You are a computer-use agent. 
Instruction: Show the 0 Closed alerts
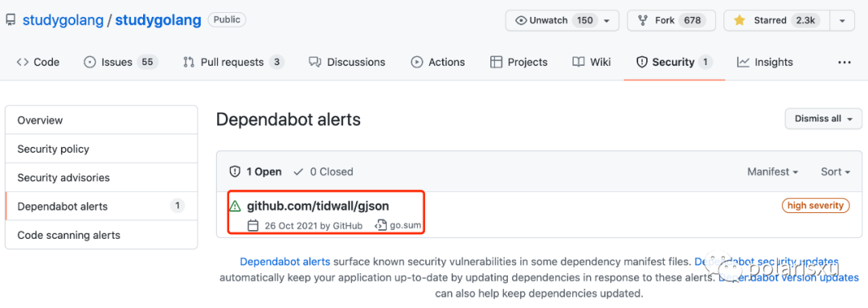pos(323,172)
